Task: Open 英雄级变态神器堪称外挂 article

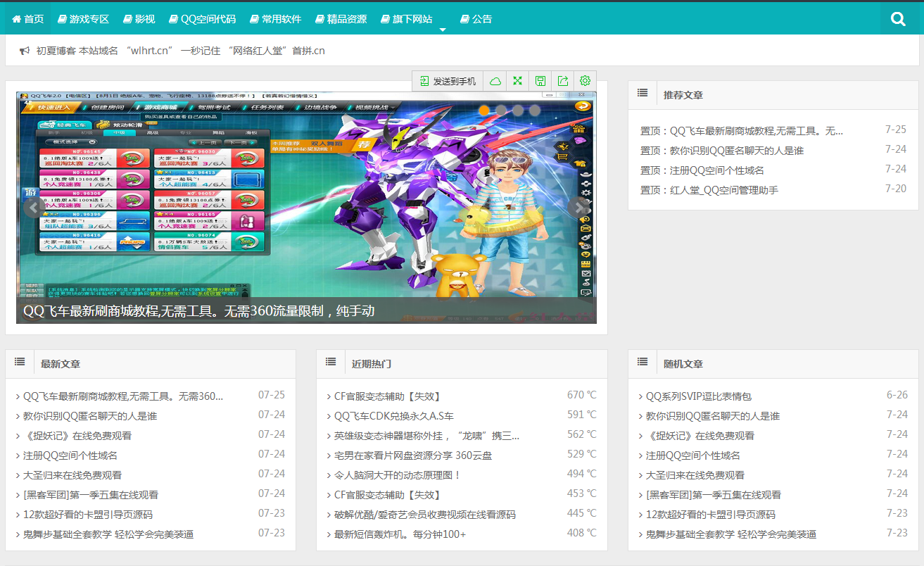Action: (x=427, y=436)
